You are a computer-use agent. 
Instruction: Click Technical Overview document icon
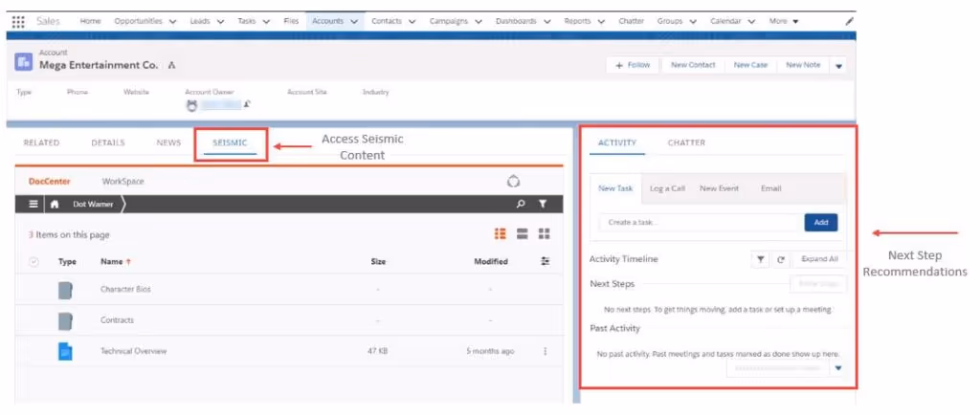[66, 351]
